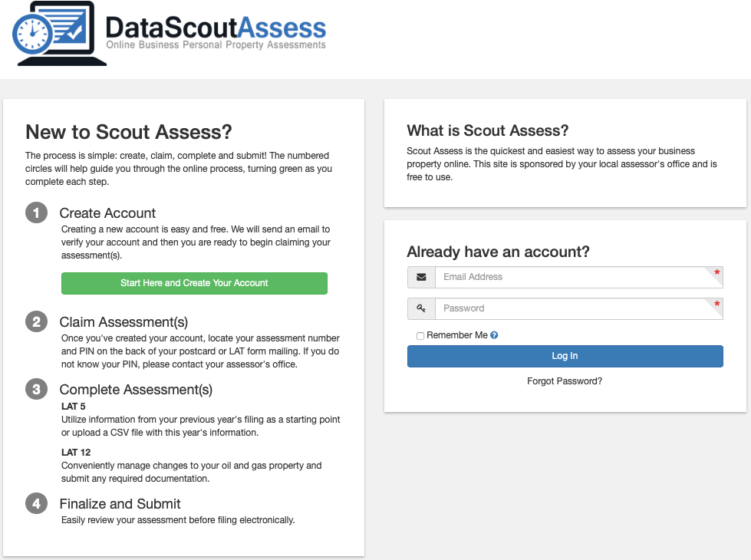Focus the Email Address input field
This screenshot has height=560, width=751.
579,278
